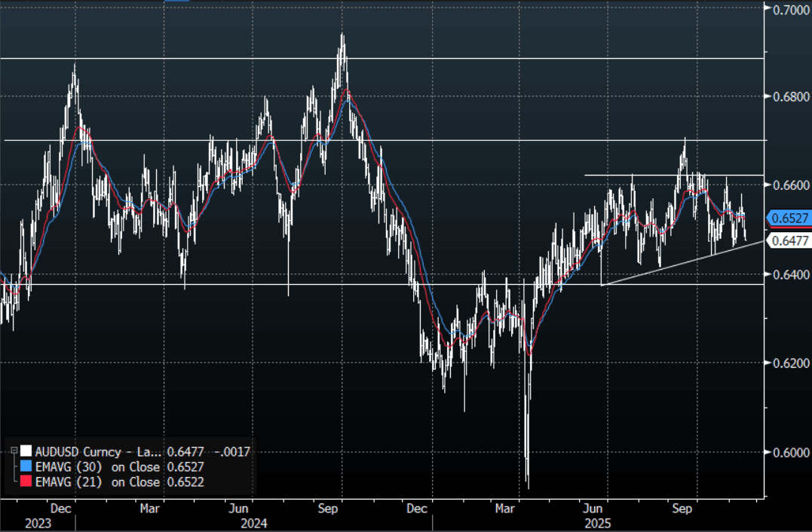Click the red EMAVG (21) color swatch
This screenshot has width=812, height=532.
coord(26,482)
